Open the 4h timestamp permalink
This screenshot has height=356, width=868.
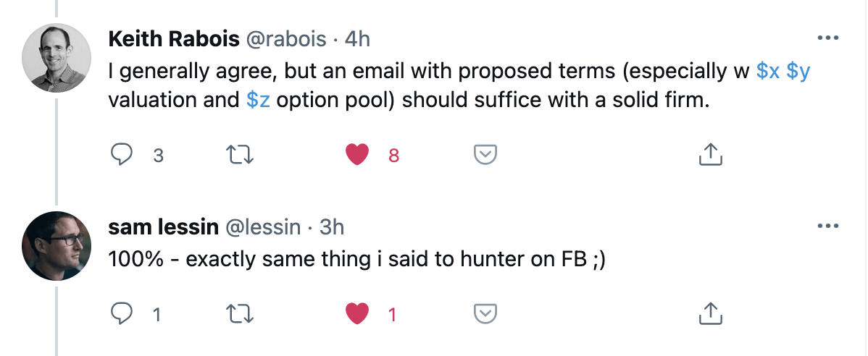[357, 38]
